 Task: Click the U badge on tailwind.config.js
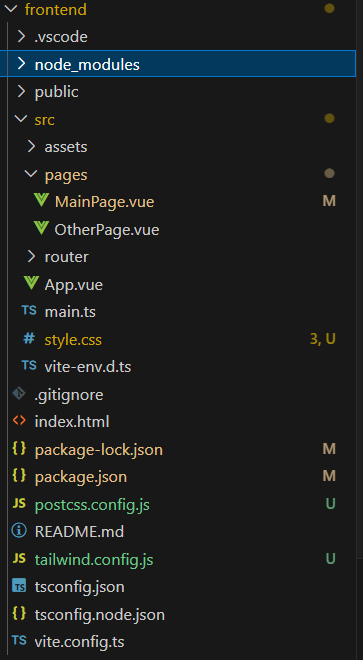pyautogui.click(x=330, y=559)
